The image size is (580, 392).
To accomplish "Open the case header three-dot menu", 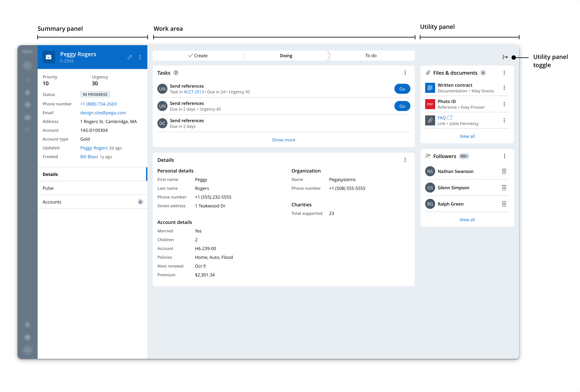I will coord(140,57).
